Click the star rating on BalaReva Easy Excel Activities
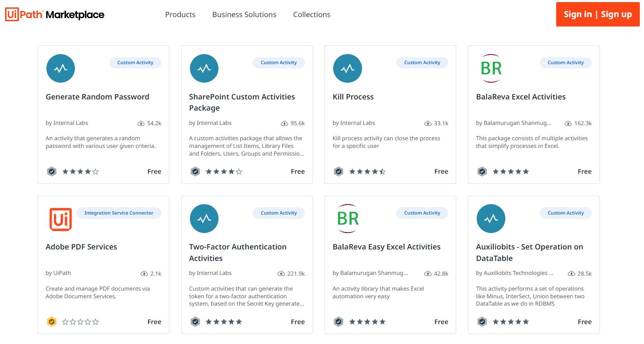Image resolution: width=644 pixels, height=344 pixels. (367, 322)
